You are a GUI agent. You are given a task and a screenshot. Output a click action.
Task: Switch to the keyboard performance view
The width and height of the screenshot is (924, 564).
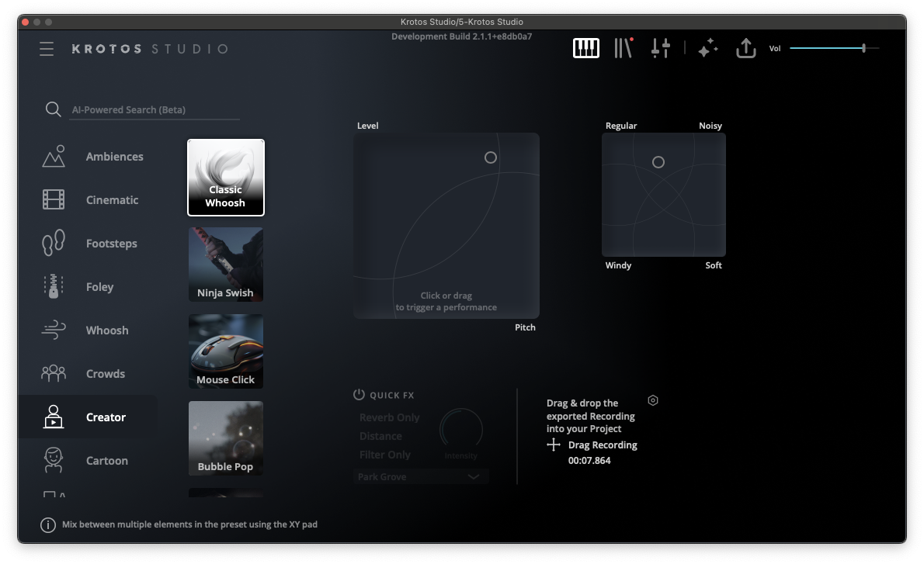pyautogui.click(x=585, y=48)
